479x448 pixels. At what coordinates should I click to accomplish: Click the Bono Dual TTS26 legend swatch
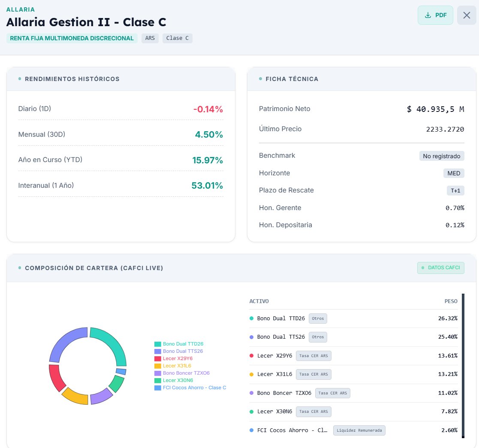click(x=158, y=352)
